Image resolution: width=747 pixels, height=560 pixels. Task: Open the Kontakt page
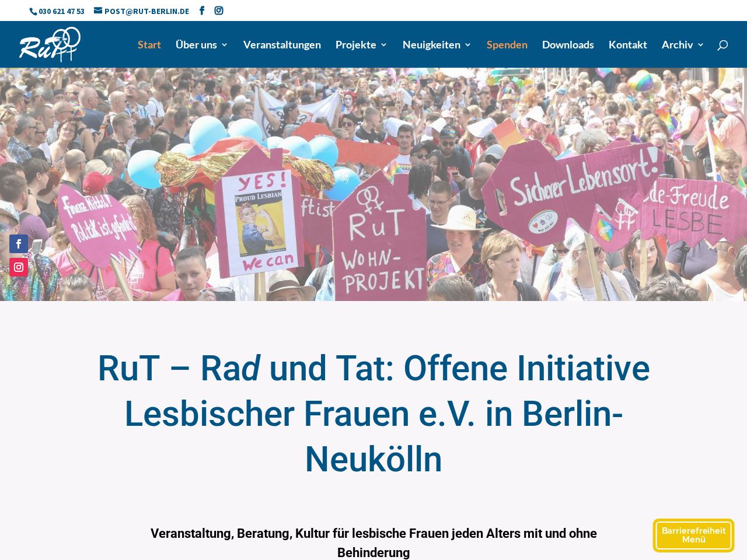tap(628, 44)
